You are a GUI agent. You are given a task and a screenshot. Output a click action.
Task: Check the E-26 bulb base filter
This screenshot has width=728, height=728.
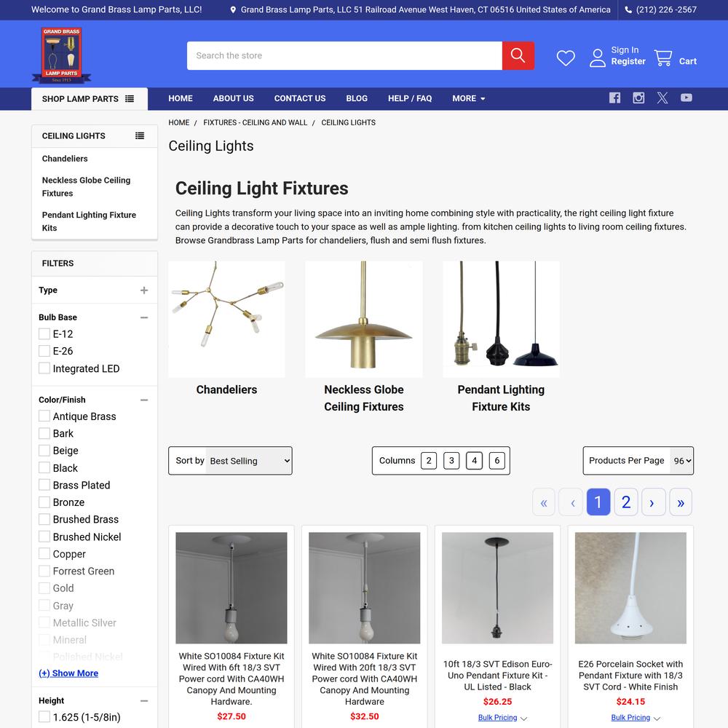(44, 351)
